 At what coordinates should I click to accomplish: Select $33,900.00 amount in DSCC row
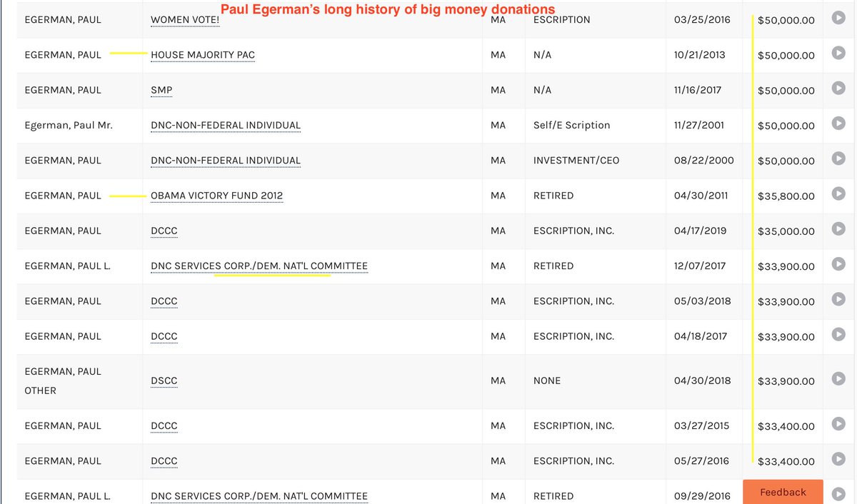pyautogui.click(x=786, y=381)
